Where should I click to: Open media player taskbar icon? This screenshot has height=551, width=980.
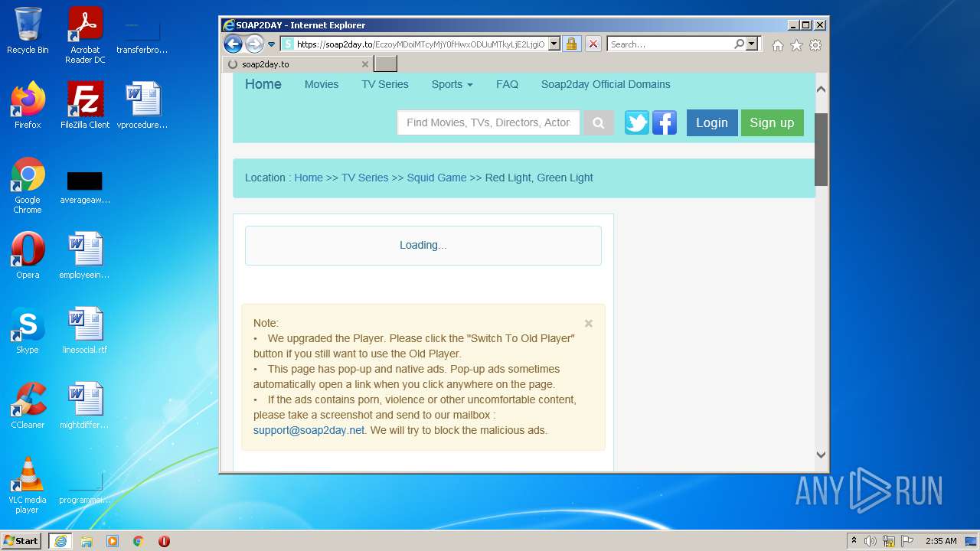click(x=113, y=540)
